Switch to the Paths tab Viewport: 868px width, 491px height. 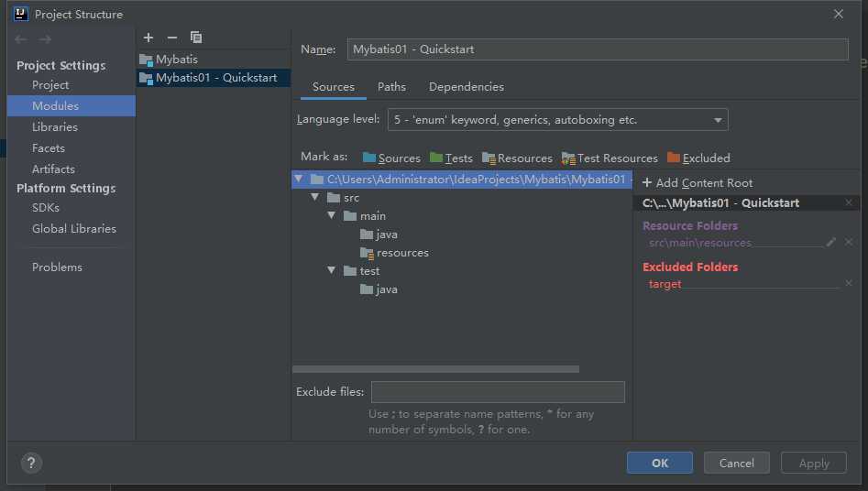[x=391, y=87]
